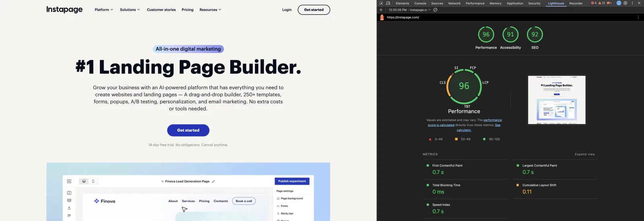
Task: Click the All-in-one digital marketing badge
Action: point(188,49)
